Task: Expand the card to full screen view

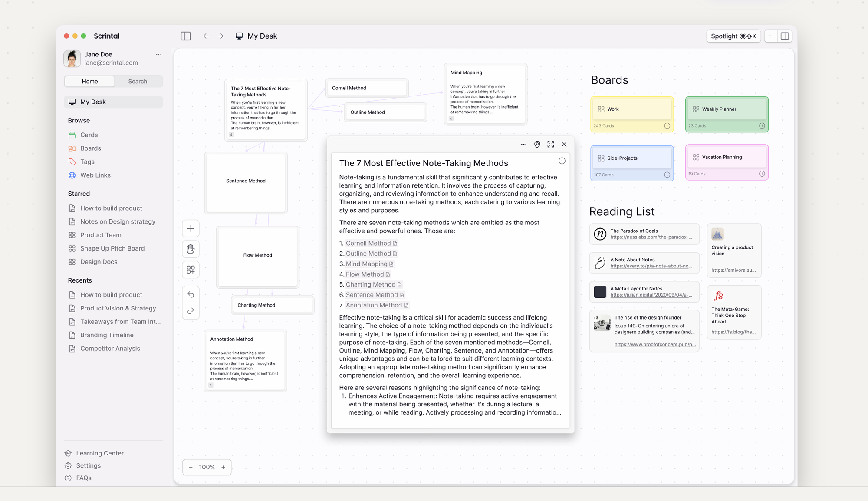Action: 551,144
